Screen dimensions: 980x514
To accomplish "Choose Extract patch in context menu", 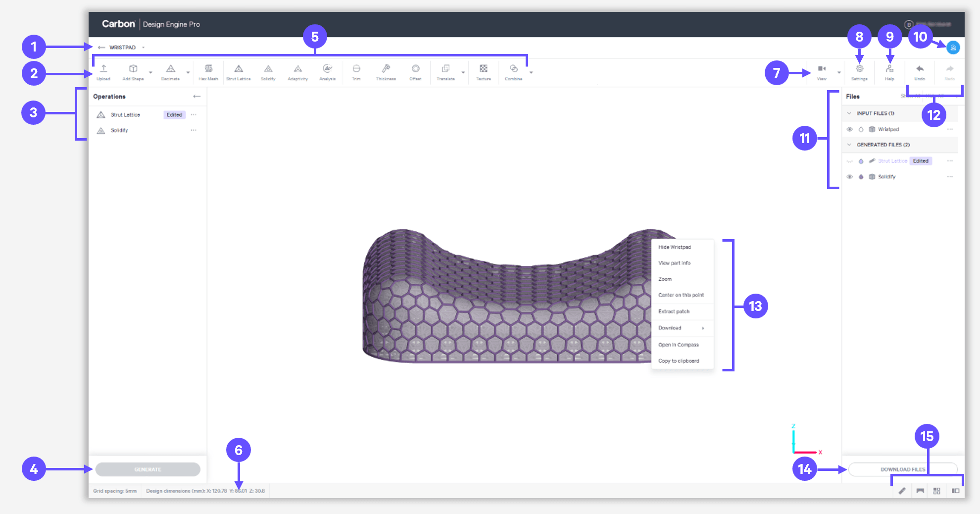I will [x=682, y=311].
